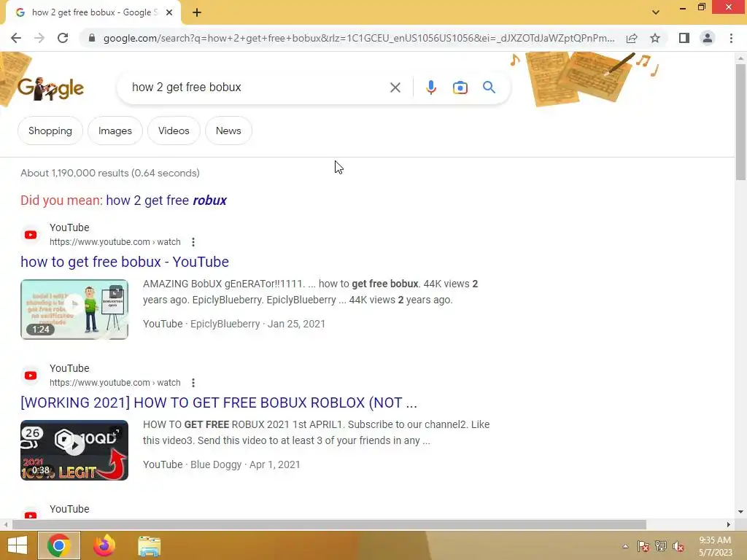Switch to News results
Image resolution: width=747 pixels, height=560 pixels.
tap(228, 131)
